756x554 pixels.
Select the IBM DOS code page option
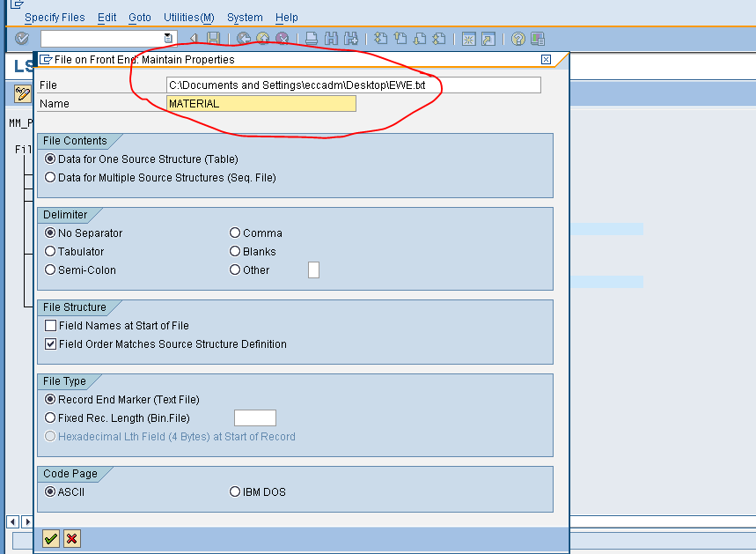[x=235, y=491]
